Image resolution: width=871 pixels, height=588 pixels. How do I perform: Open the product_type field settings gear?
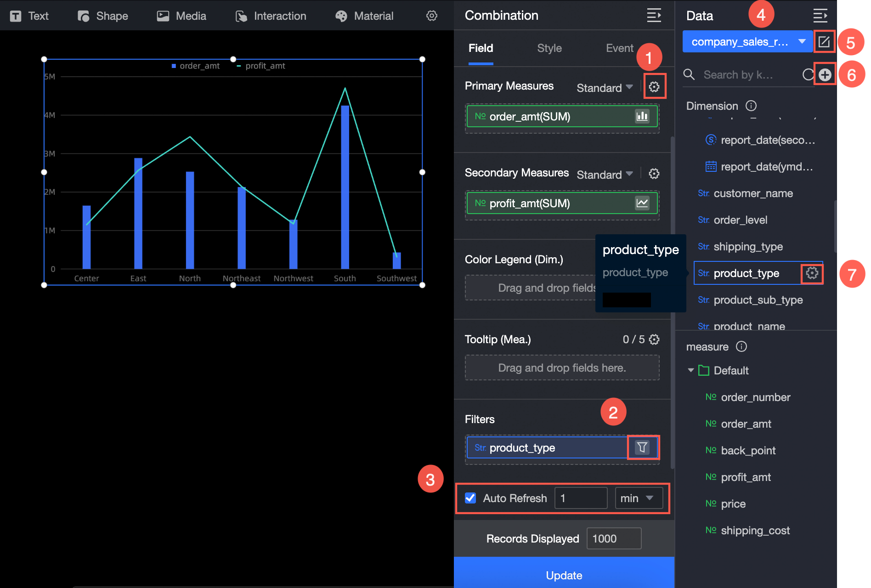click(x=812, y=273)
